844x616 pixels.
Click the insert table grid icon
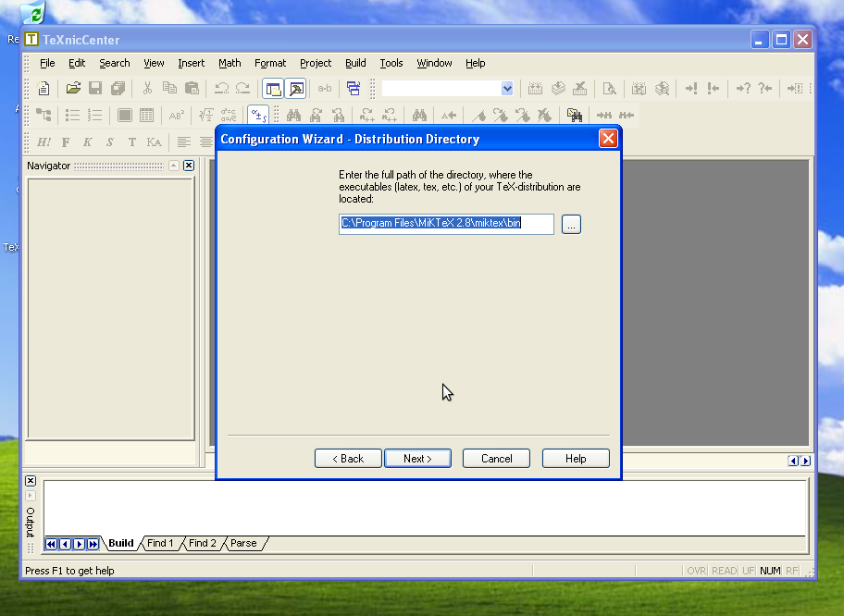point(146,115)
